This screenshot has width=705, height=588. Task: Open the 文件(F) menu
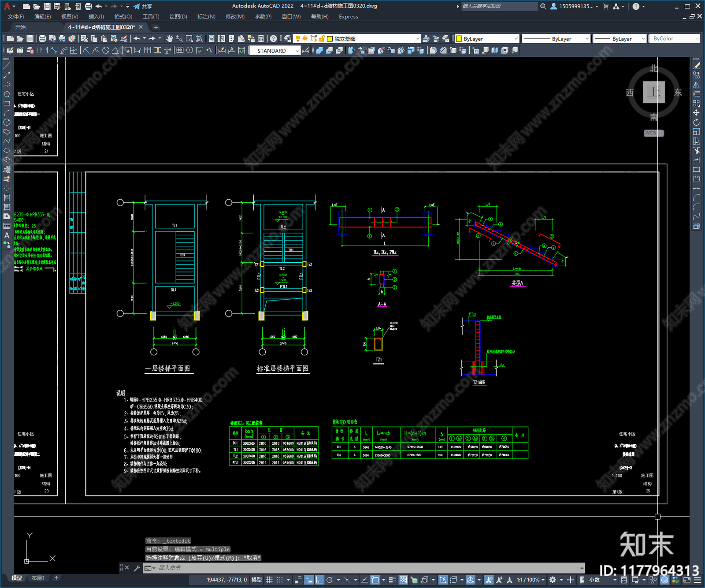pyautogui.click(x=16, y=17)
